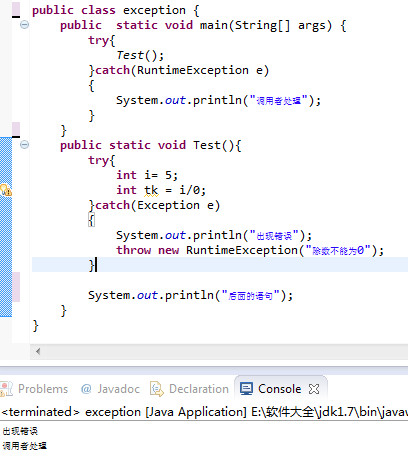Click the blue range indicator in left ruler
Viewport: 408px width, 461px height.
coord(6,227)
